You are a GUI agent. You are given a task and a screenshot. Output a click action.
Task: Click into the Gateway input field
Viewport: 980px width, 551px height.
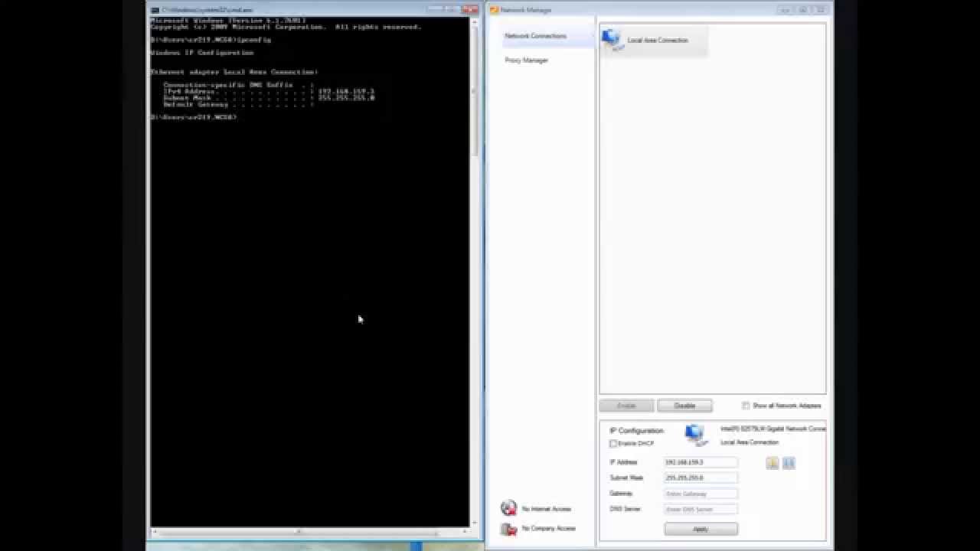[701, 494]
